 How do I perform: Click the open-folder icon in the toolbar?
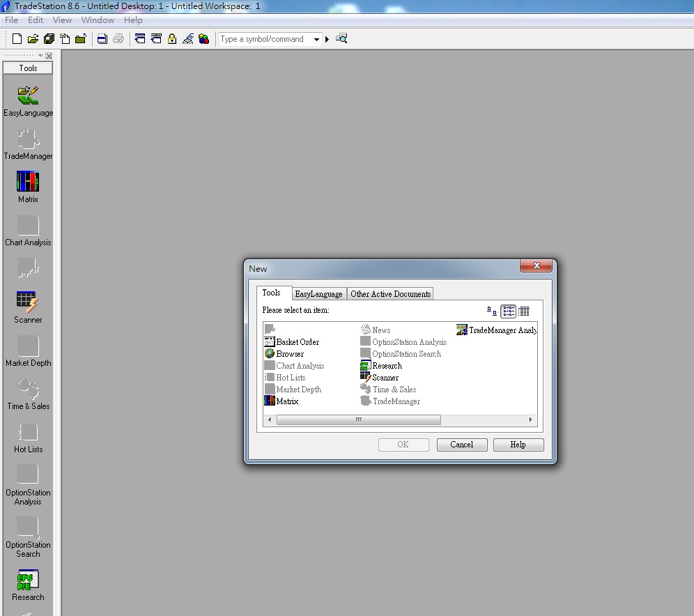(x=33, y=39)
